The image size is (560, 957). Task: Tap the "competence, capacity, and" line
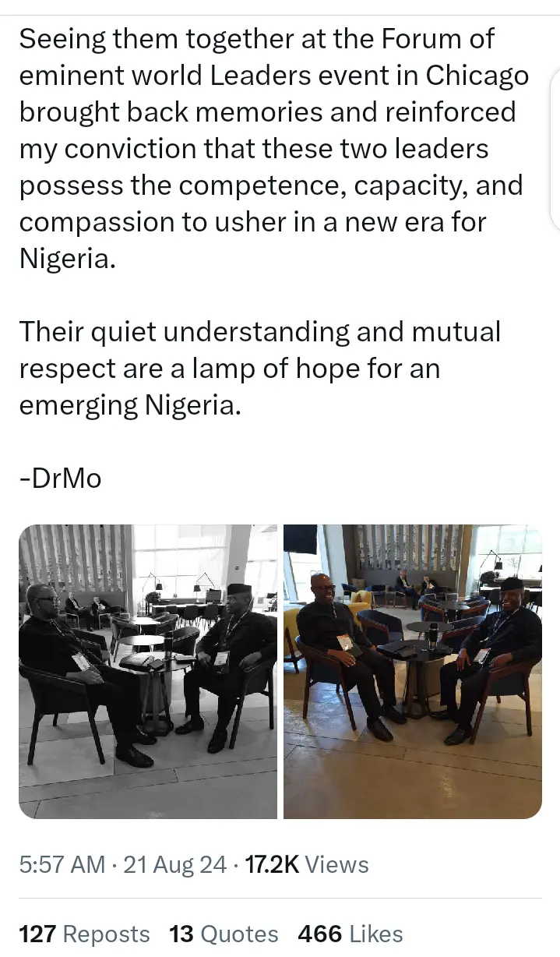[x=270, y=185]
